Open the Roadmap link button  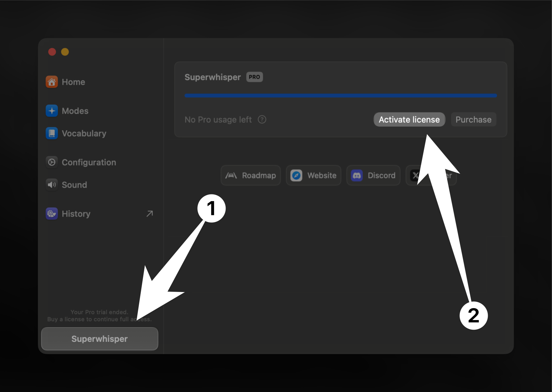251,175
